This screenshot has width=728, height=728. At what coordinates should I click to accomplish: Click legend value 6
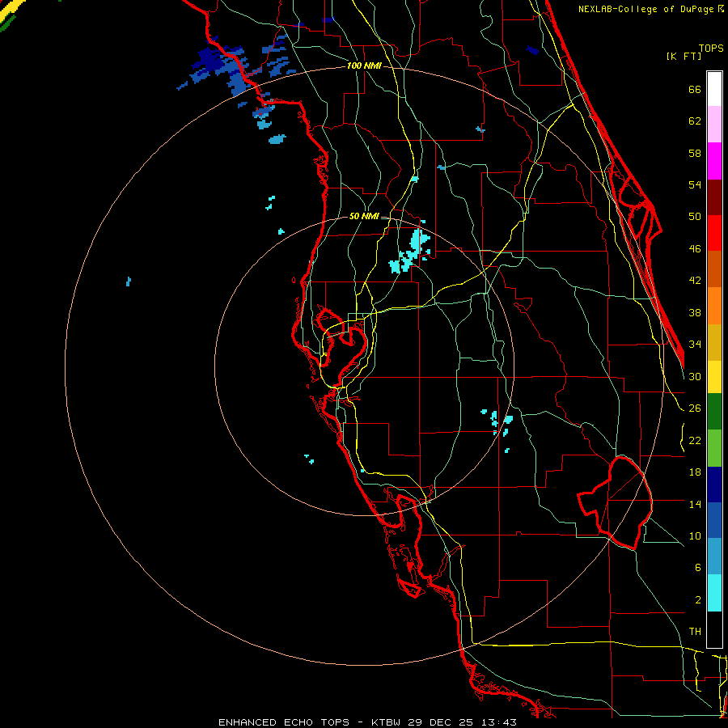[697, 568]
